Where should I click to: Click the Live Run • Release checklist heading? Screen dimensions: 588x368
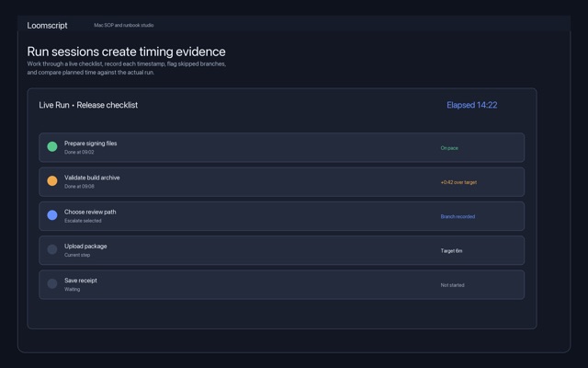(88, 105)
